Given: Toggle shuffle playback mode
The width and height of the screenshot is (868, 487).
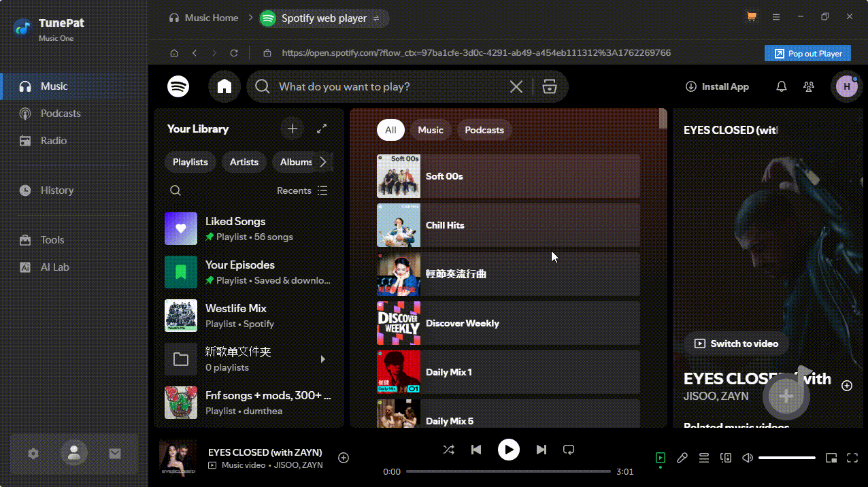Looking at the screenshot, I should click(448, 450).
